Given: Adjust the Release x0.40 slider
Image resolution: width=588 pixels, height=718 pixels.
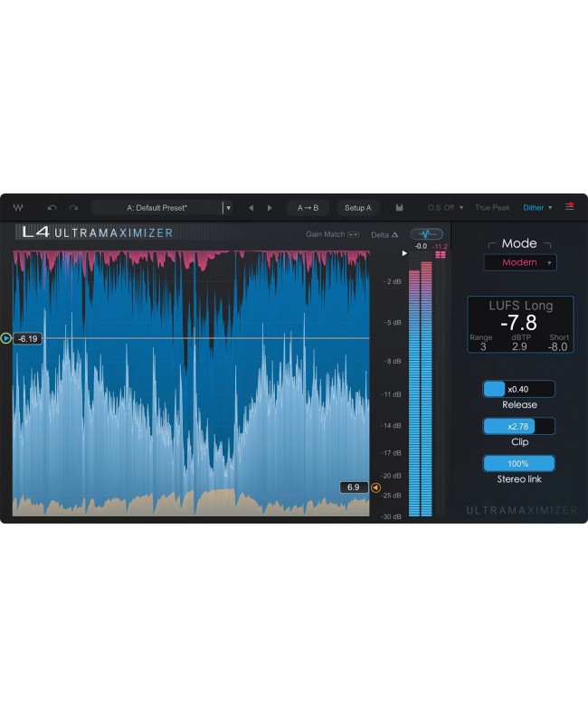Looking at the screenshot, I should tap(519, 389).
